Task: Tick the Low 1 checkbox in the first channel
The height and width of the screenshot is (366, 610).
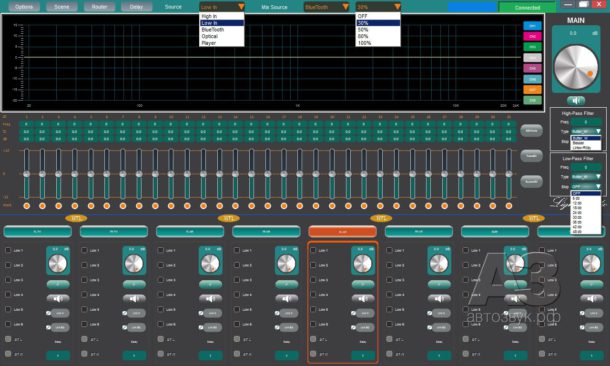Action: 8,250
